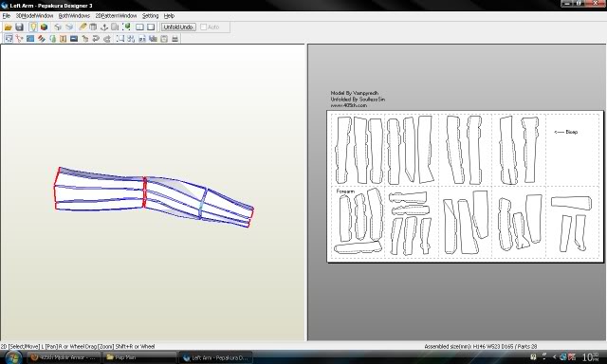607x364 pixels.
Task: Click the 'Forearm' label on pattern sheet
Action: [345, 191]
